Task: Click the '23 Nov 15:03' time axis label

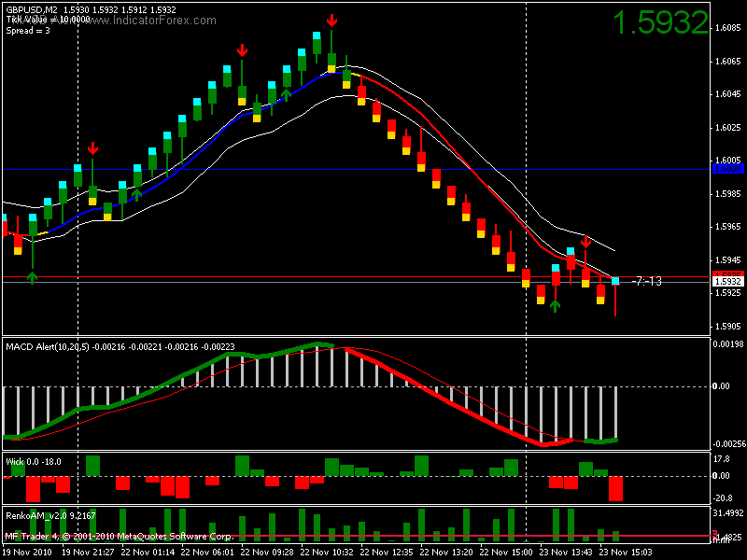Action: [x=625, y=553]
